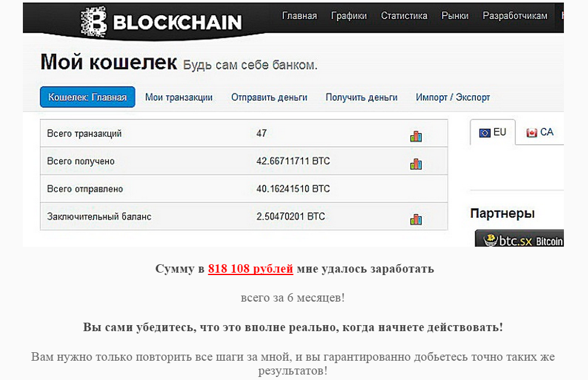The height and width of the screenshot is (380, 588).
Task: Click the btc.sx Bitcoin partner banner
Action: click(519, 240)
